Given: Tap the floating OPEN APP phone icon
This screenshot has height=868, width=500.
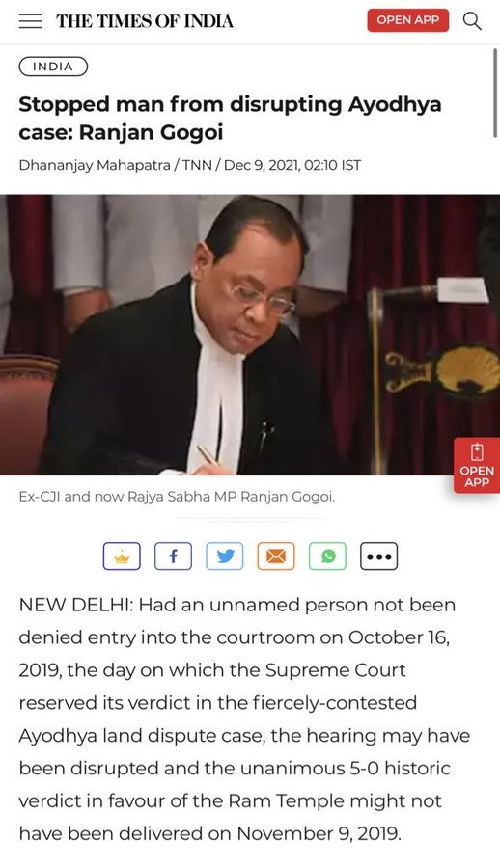Looking at the screenshot, I should click(x=477, y=465).
